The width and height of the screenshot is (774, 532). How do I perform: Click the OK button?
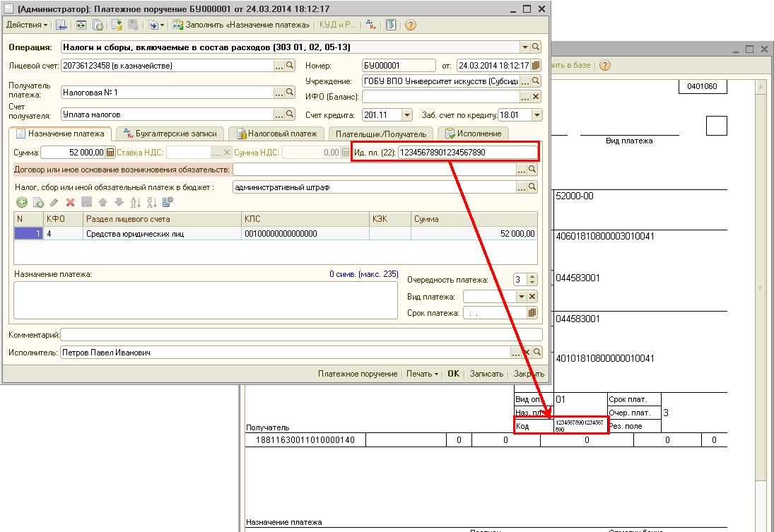453,374
